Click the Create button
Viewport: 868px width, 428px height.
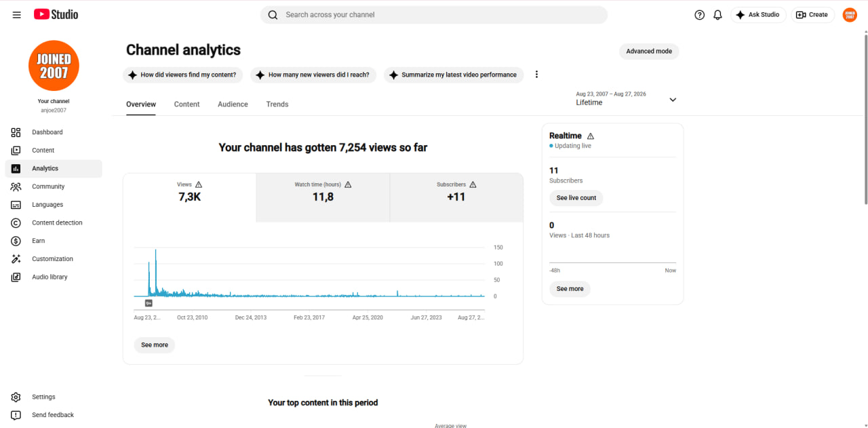[x=812, y=15]
